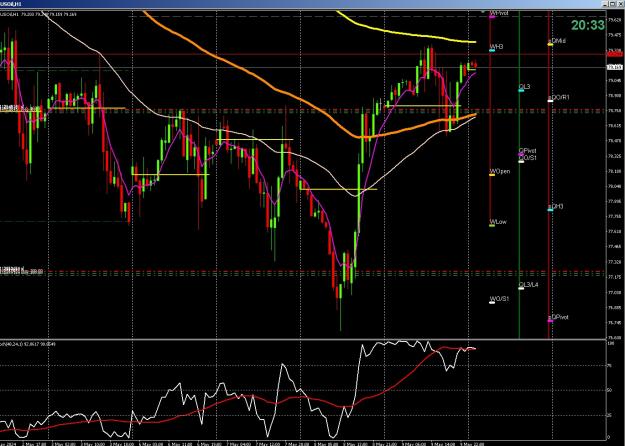Select the DL3/L4 level label
The width and height of the screenshot is (625, 446).
point(528,285)
